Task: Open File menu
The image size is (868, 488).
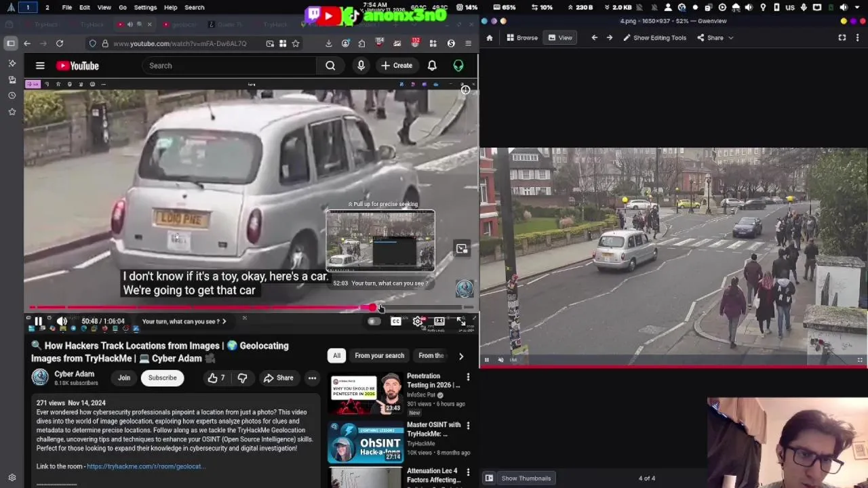Action: coord(67,7)
